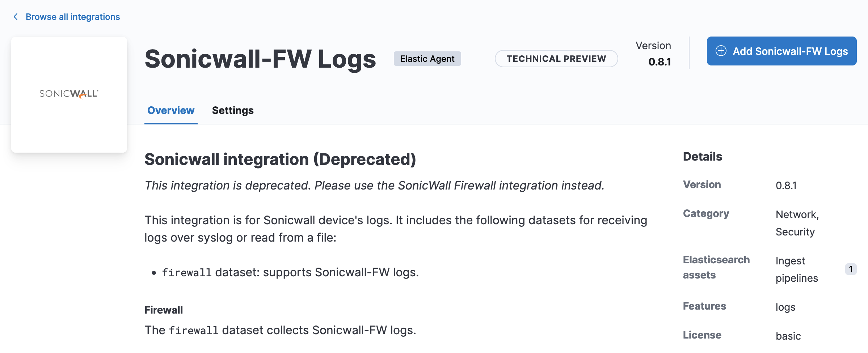
Task: Open the Settings tab
Action: [233, 110]
